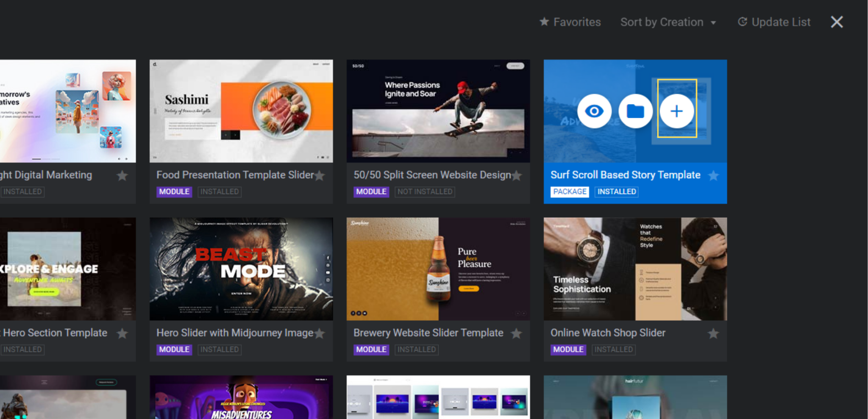Star the Brewery Website Slider Template
The width and height of the screenshot is (868, 419).
click(x=517, y=333)
